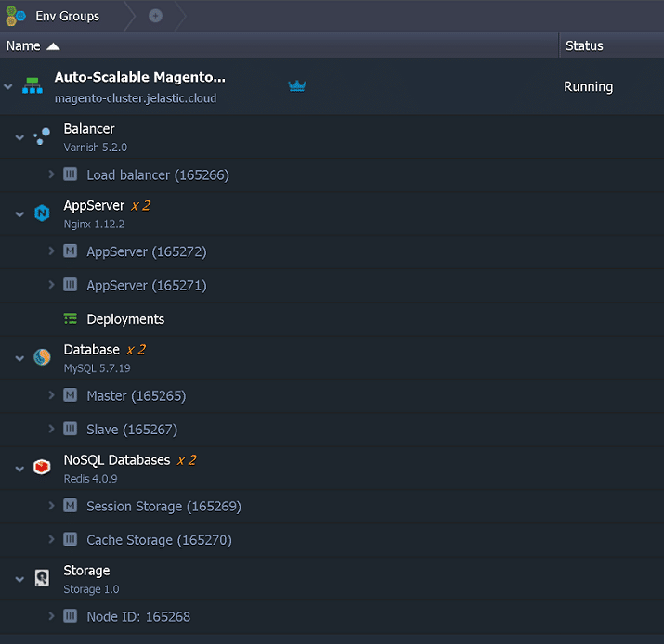Click the Redis NoSQL Databases icon

pos(41,468)
